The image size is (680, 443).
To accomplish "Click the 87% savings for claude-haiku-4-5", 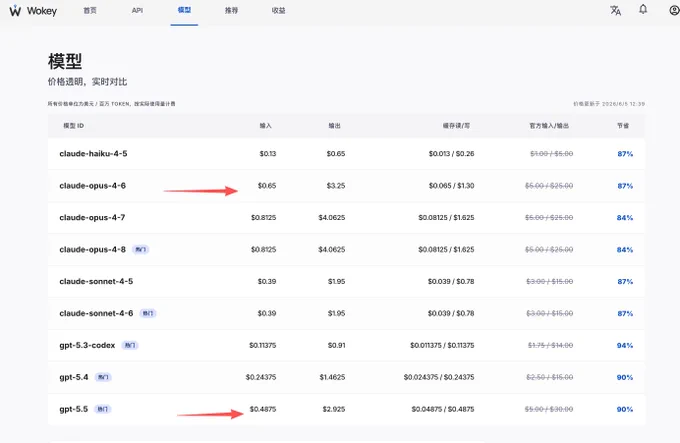I will click(x=625, y=154).
